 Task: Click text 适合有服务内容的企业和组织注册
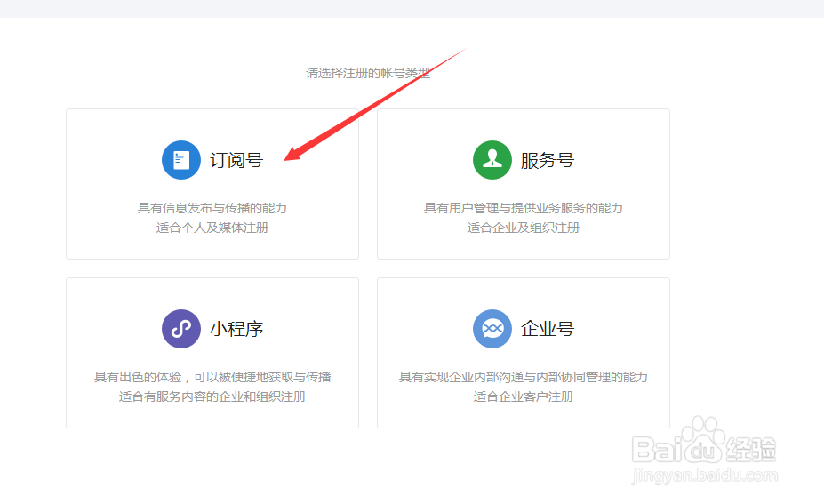[x=212, y=396]
